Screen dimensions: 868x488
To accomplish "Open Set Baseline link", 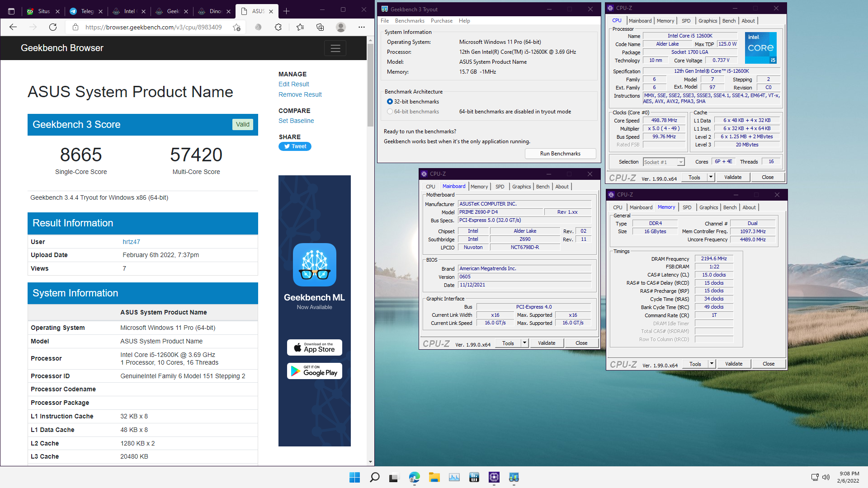I will click(x=296, y=121).
